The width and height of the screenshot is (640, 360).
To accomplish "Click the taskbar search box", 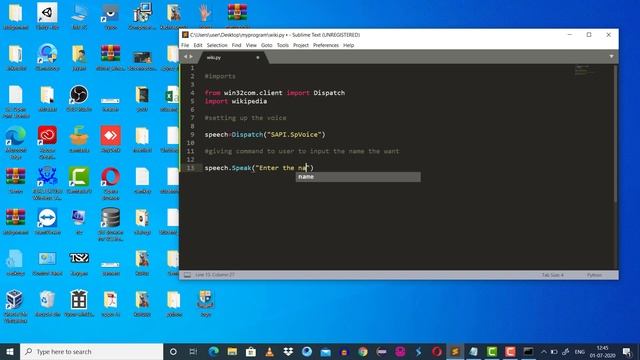I will pyautogui.click(x=91, y=351).
